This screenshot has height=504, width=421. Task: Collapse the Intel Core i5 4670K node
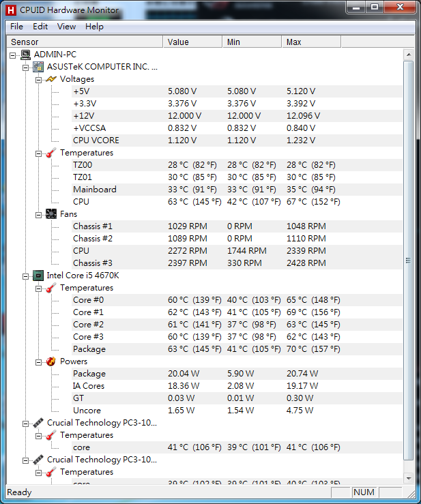(25, 276)
